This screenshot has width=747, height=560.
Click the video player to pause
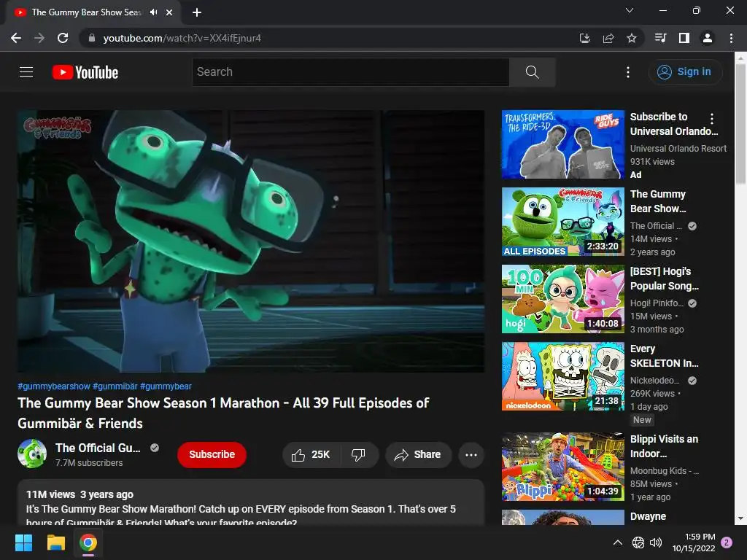pos(251,241)
